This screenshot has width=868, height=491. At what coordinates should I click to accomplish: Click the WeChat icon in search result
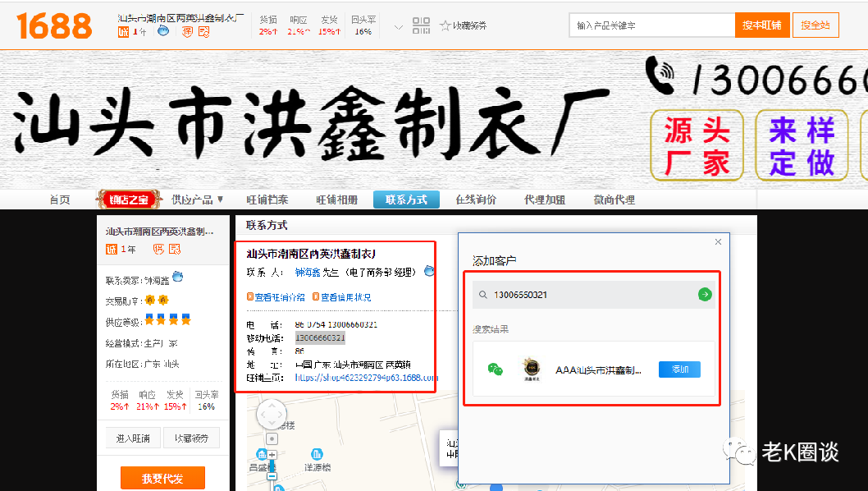(x=496, y=369)
